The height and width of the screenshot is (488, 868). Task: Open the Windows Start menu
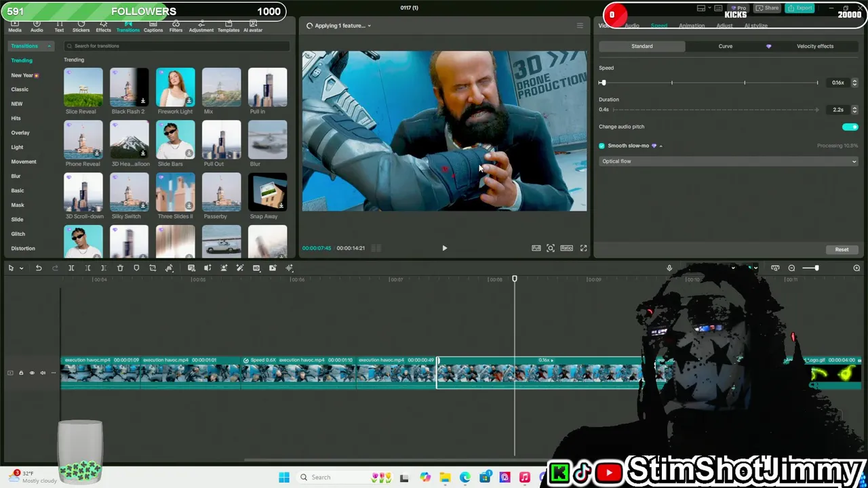point(284,477)
